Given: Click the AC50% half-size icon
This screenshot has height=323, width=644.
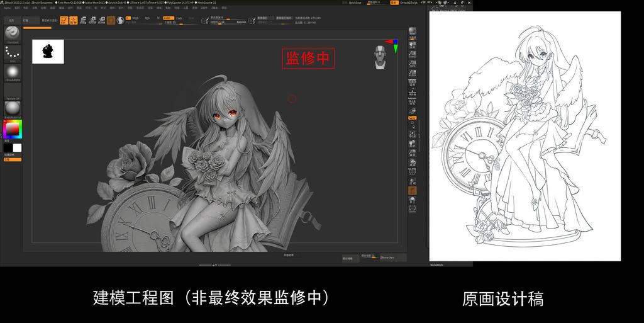Looking at the screenshot, I should click(x=412, y=73).
